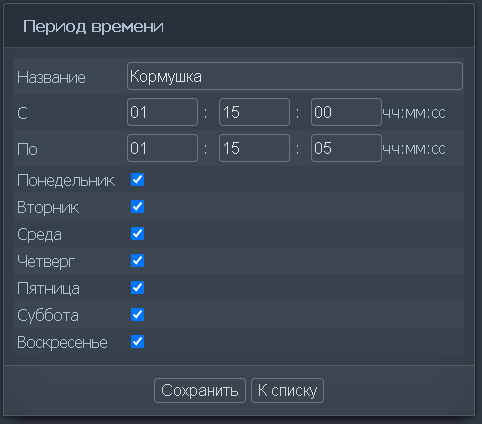Screen dimensions: 482x424
Task: Disable the Суббота checkbox
Action: [137, 315]
